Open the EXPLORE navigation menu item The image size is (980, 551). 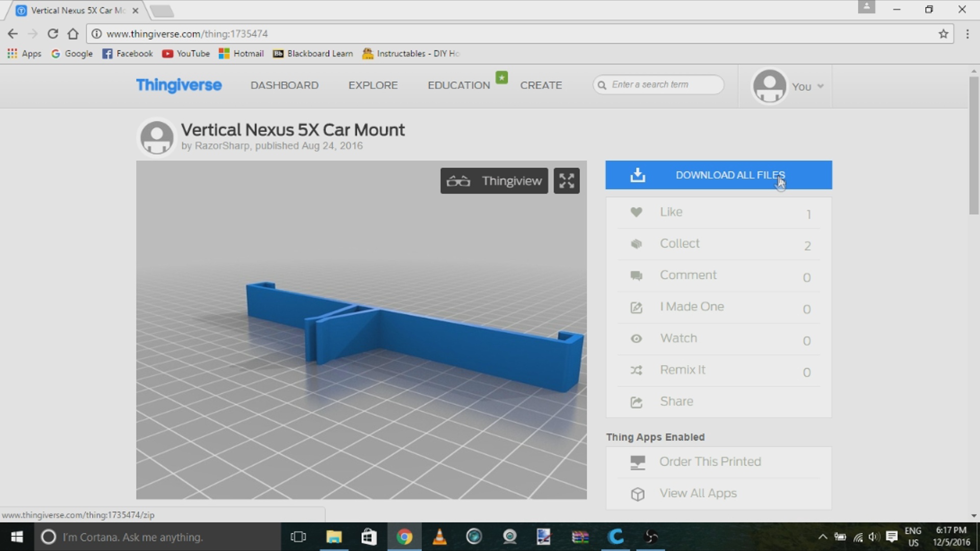click(373, 85)
